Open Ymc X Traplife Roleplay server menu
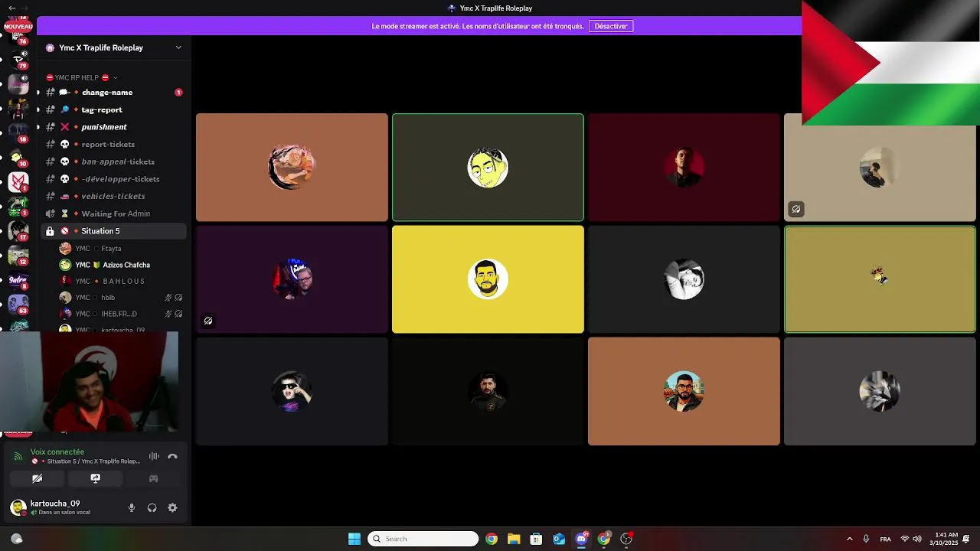The height and width of the screenshot is (551, 980). click(114, 47)
